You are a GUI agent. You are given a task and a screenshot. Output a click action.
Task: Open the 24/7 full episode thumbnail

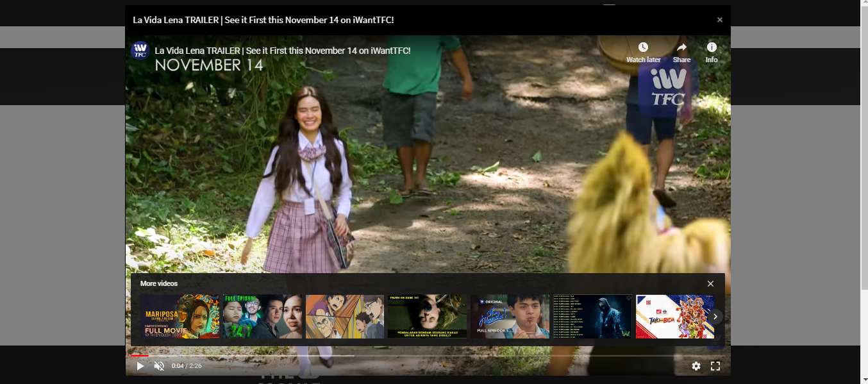point(262,317)
